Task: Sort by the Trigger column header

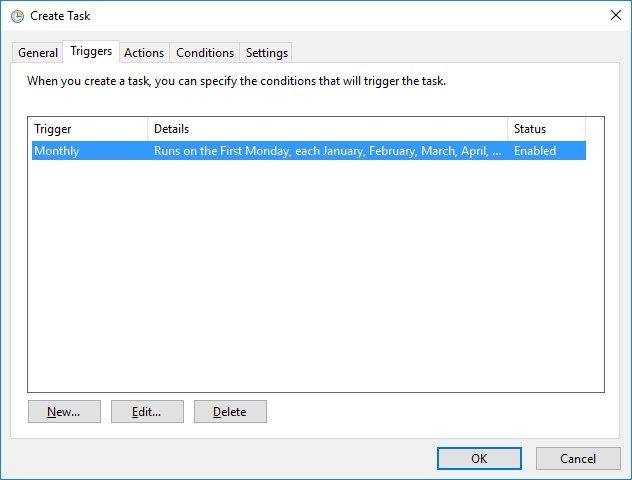Action: pos(88,129)
